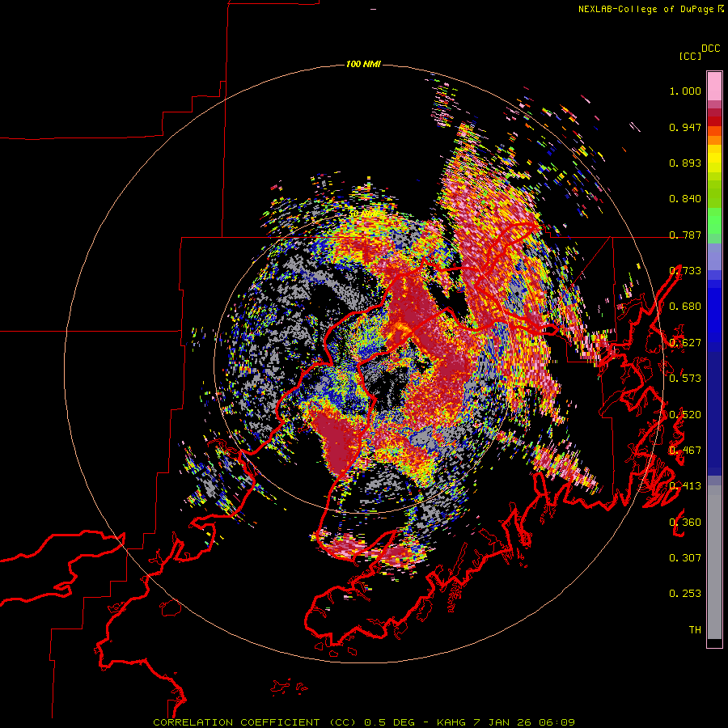Image resolution: width=728 pixels, height=728 pixels.
Task: Pick the light pink top color bar segment
Action: [714, 86]
